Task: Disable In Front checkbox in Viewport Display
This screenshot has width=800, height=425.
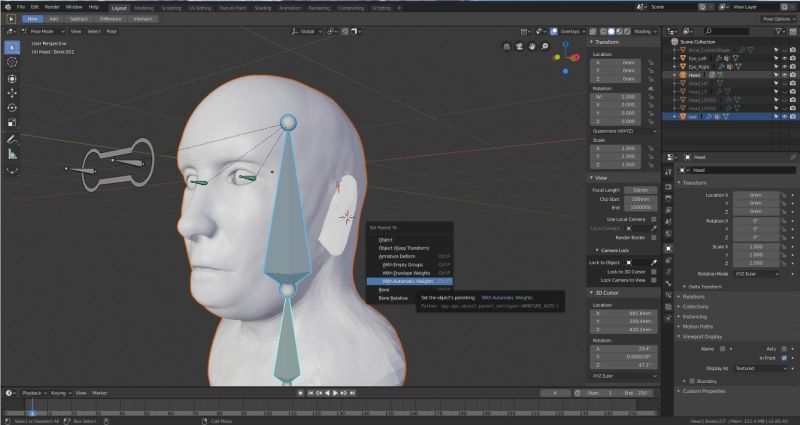Action: pos(784,358)
